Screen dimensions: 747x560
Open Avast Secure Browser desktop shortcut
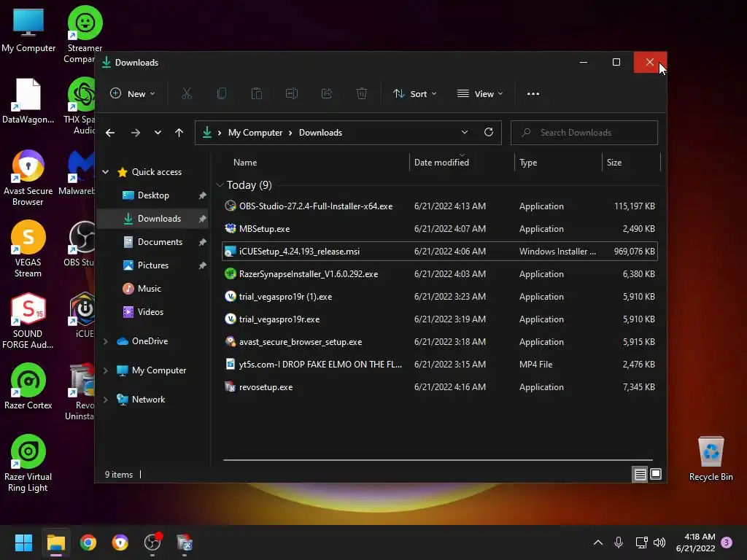28,178
